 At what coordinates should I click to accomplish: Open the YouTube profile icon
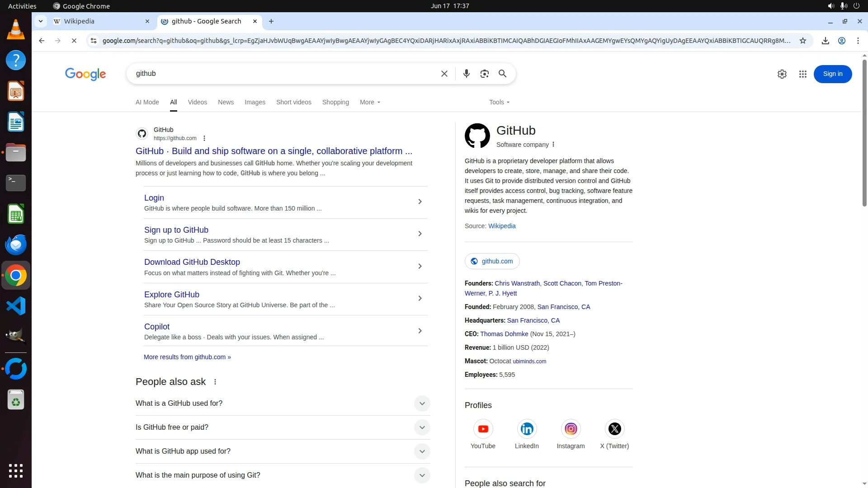click(483, 429)
